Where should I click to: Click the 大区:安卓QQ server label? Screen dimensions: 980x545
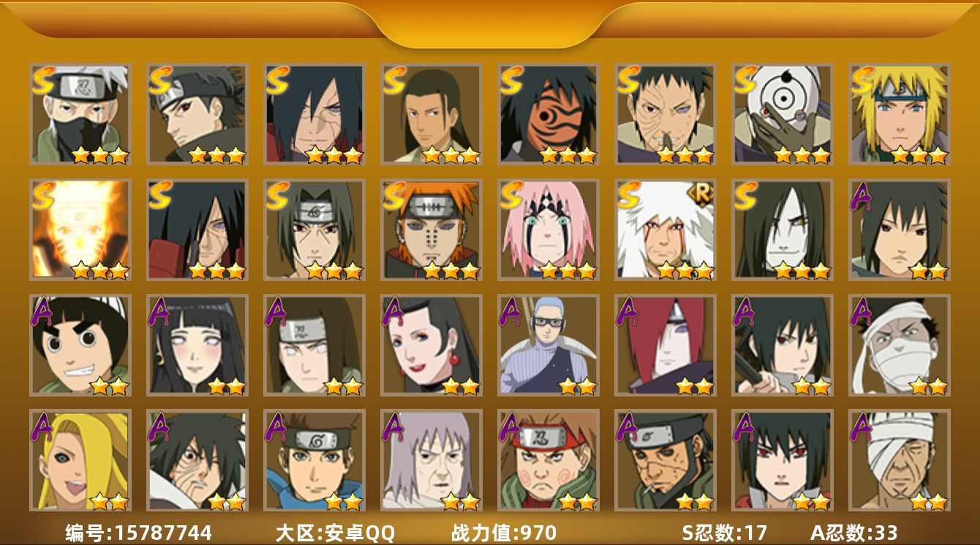[x=335, y=533]
